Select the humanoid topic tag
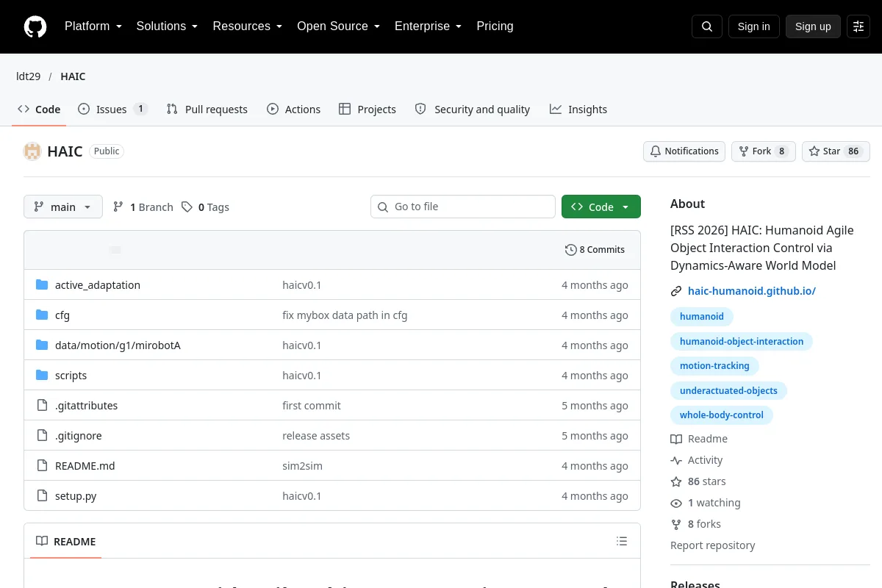Screen dimensions: 882x588 tap(702, 317)
